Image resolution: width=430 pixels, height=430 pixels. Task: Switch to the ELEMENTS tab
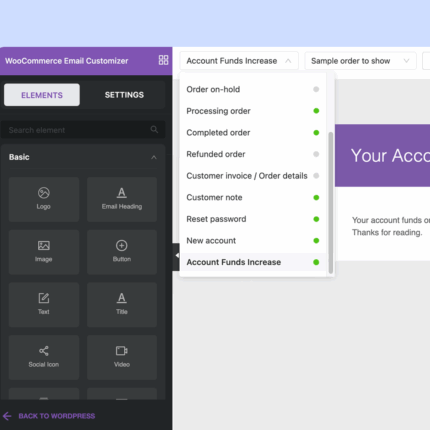(42, 95)
